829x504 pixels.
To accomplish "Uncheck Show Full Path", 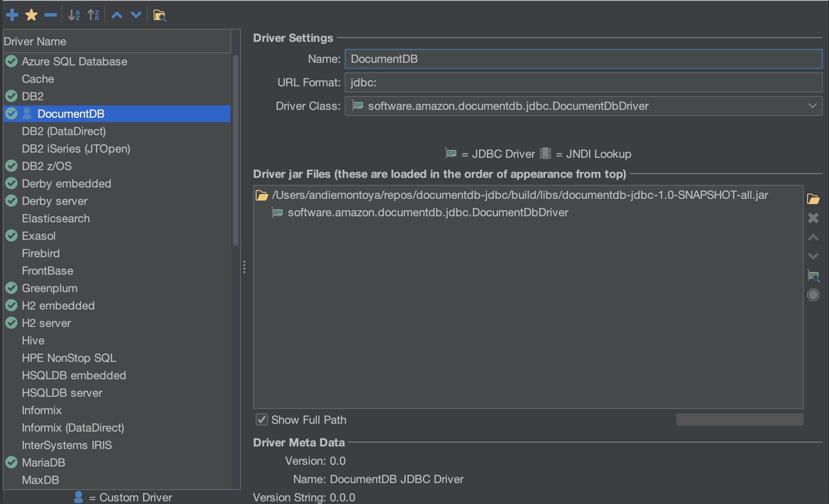I will tap(261, 419).
